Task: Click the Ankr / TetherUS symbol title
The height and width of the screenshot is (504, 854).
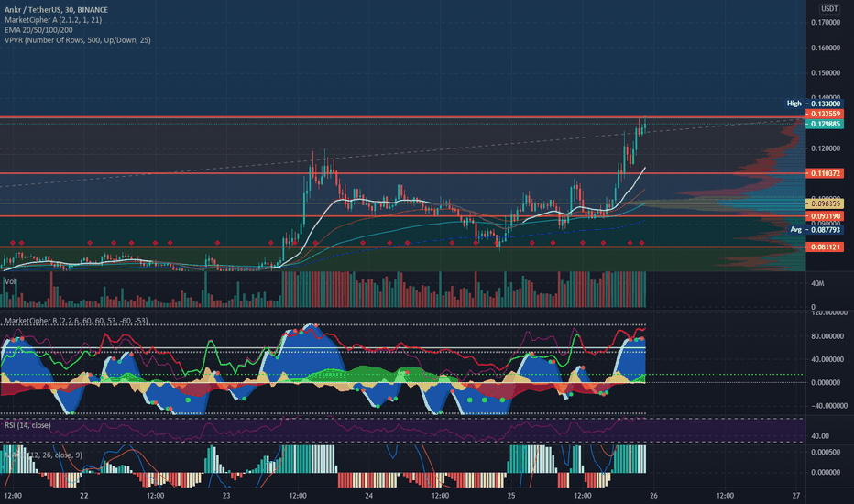Action: [56, 10]
